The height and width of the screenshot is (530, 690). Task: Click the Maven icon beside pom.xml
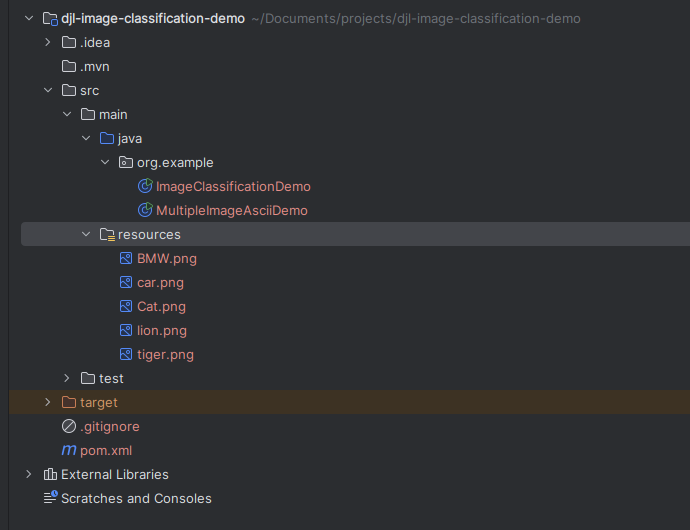click(x=69, y=451)
